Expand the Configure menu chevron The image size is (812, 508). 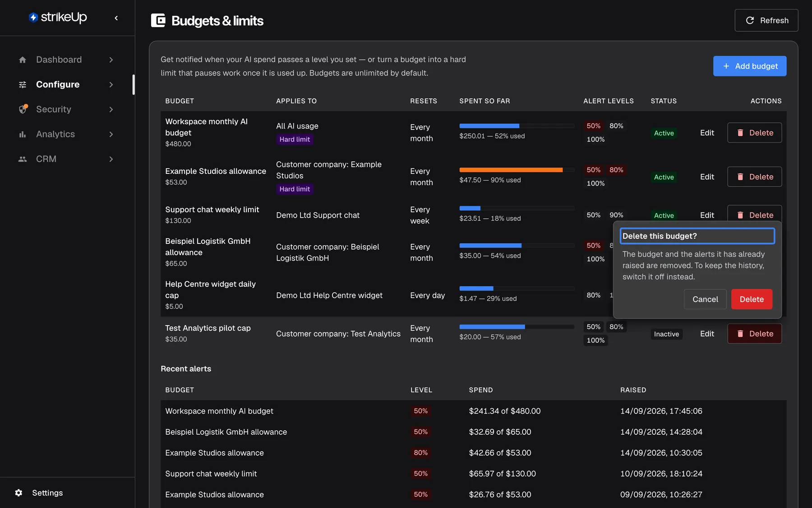coord(111,84)
